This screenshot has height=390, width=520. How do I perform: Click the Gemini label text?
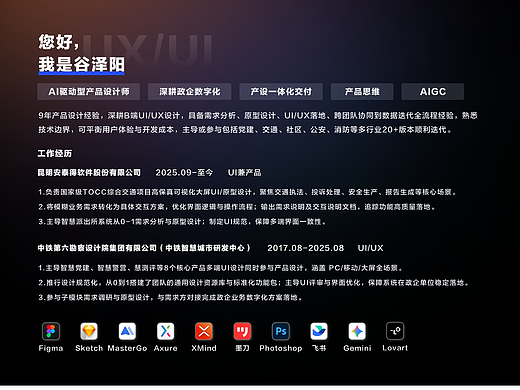357,348
